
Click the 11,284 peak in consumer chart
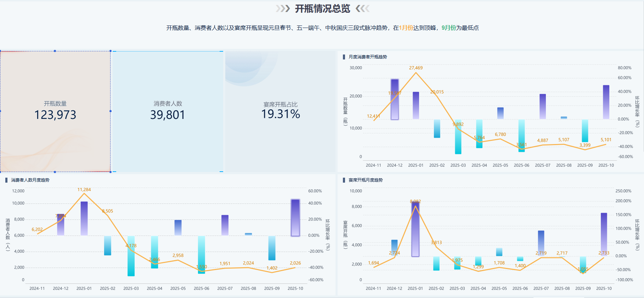click(84, 190)
